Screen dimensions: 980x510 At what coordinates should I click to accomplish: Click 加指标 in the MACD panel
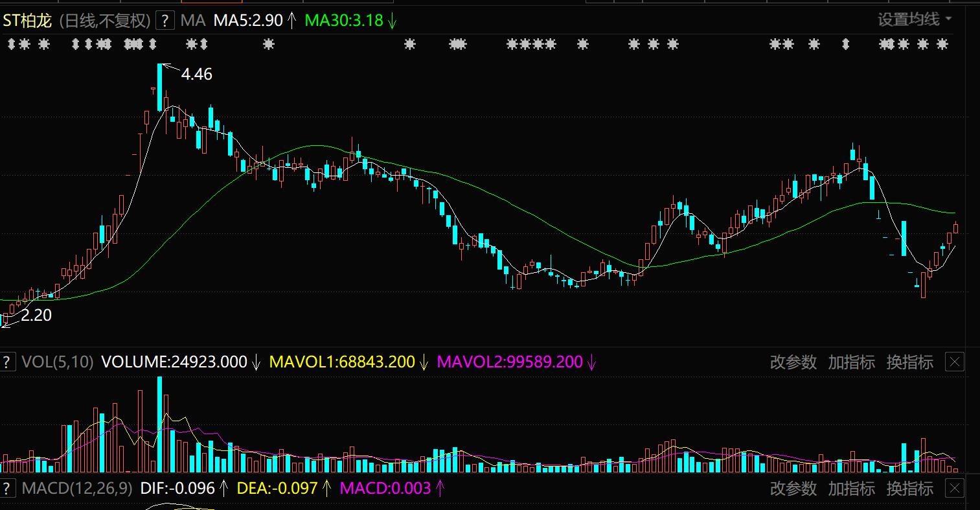coord(851,488)
